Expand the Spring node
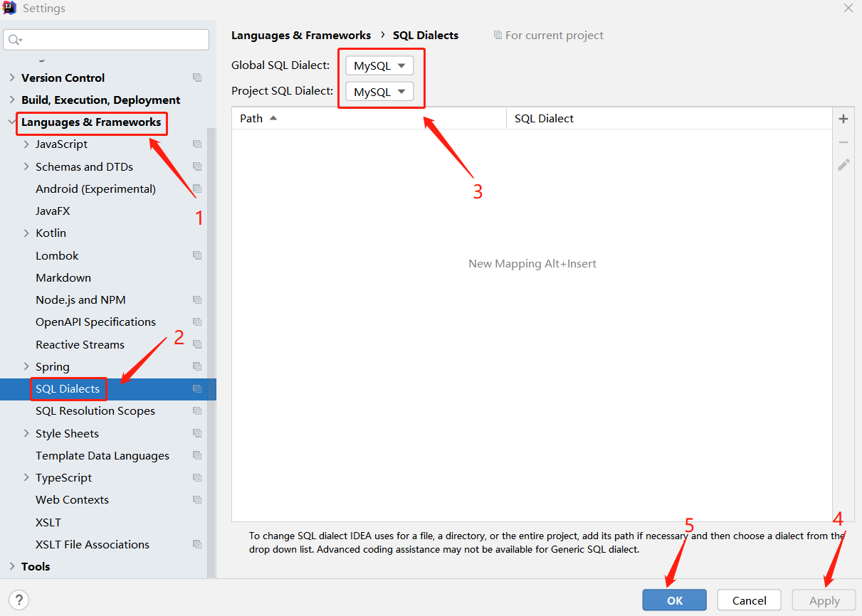Image resolution: width=862 pixels, height=616 pixels. [26, 367]
